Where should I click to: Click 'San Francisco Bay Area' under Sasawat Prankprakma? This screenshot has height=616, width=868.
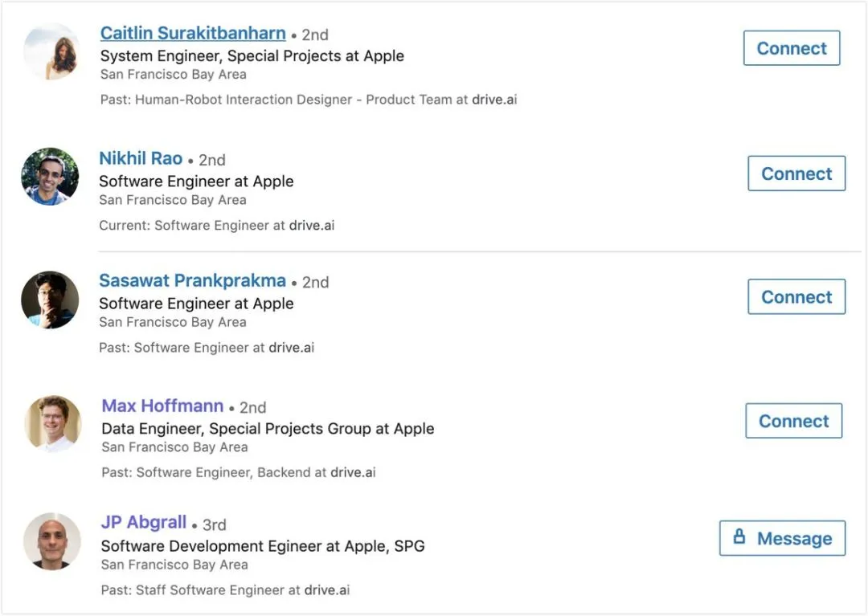(173, 322)
